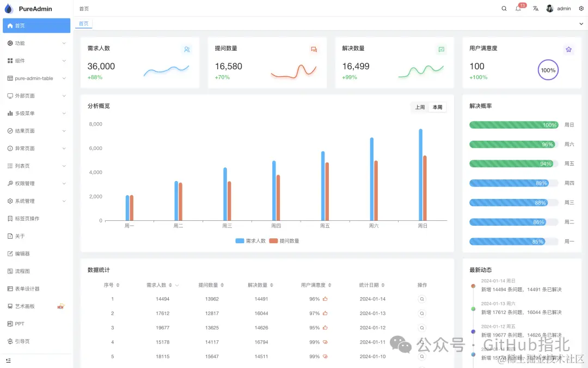Open 流程图 in the sidebar
The width and height of the screenshot is (588, 368).
pos(36,271)
